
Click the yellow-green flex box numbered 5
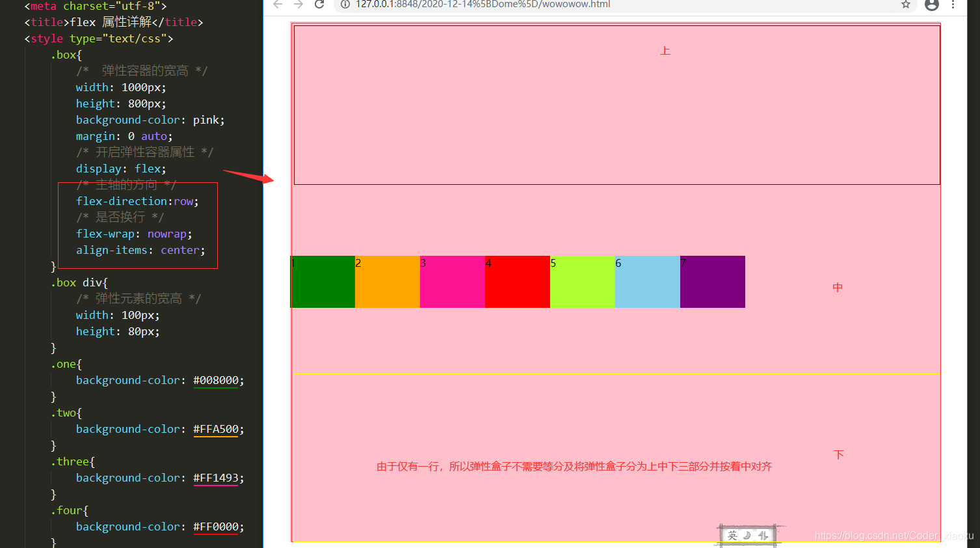pos(583,282)
